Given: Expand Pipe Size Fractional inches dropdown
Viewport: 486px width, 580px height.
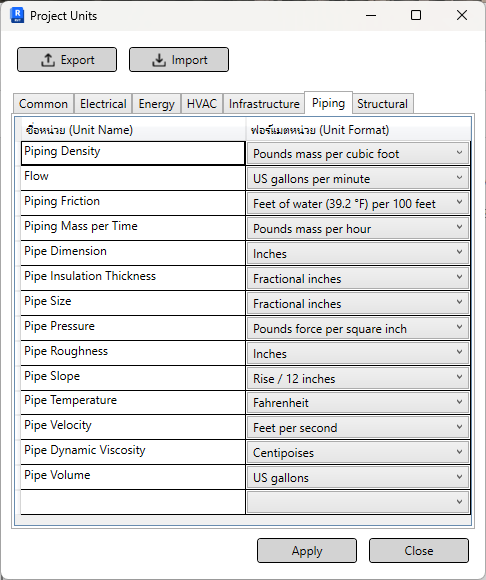Looking at the screenshot, I should click(358, 303).
